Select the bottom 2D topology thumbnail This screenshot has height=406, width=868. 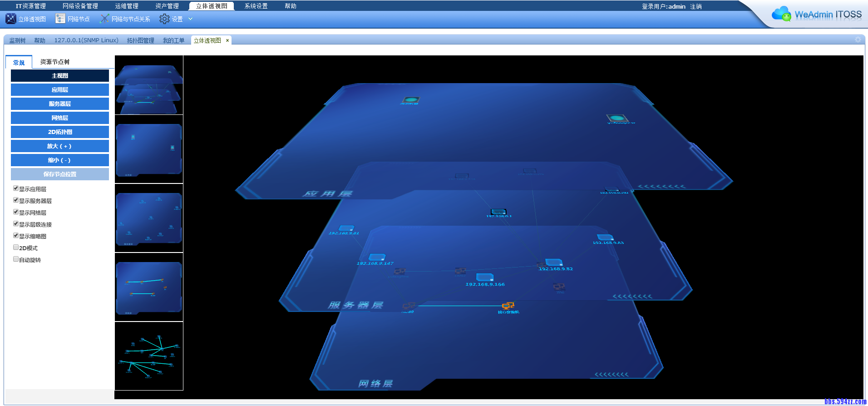(149, 356)
